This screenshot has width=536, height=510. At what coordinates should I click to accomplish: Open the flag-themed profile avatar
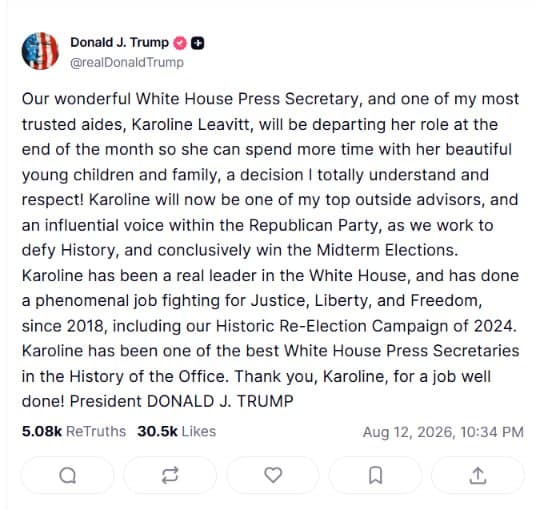(x=40, y=51)
